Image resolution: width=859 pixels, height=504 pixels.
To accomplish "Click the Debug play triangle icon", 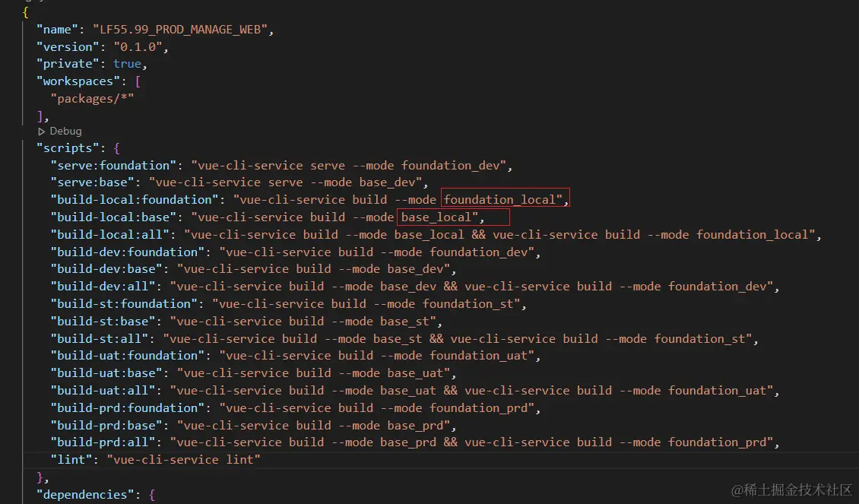I will tap(42, 132).
